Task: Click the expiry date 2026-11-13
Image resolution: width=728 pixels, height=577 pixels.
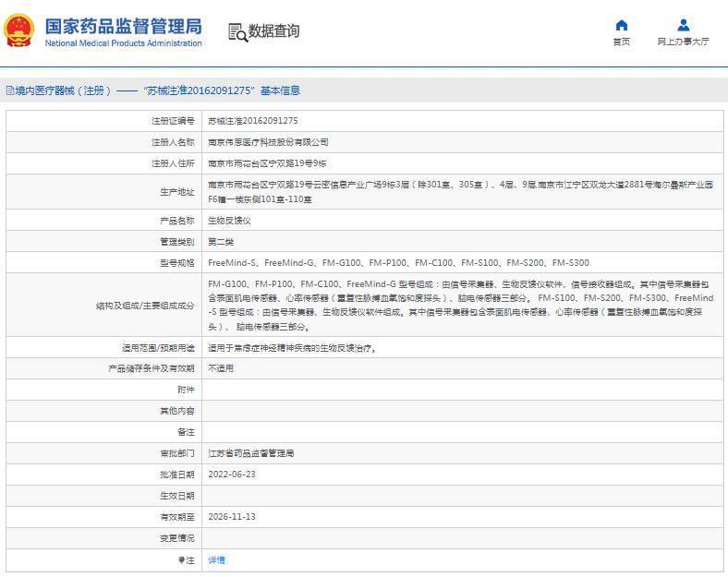Action: (x=232, y=517)
